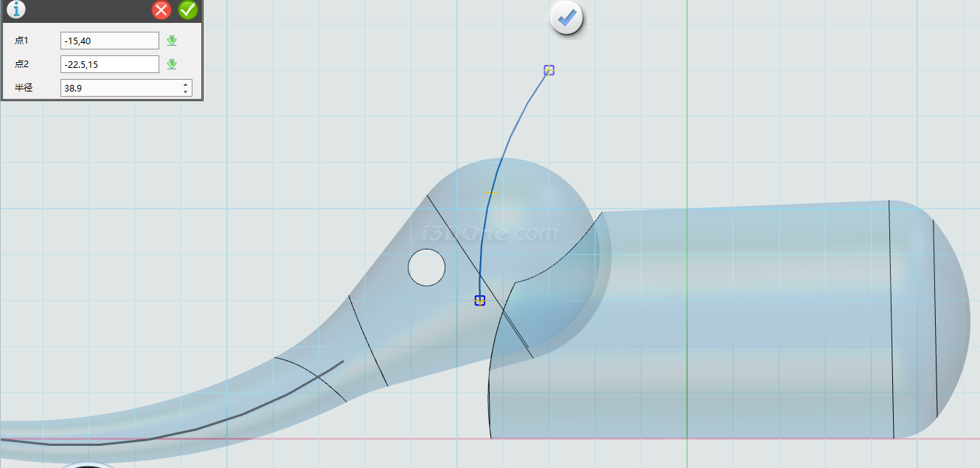Click the blue info icon in the panel

[x=15, y=10]
